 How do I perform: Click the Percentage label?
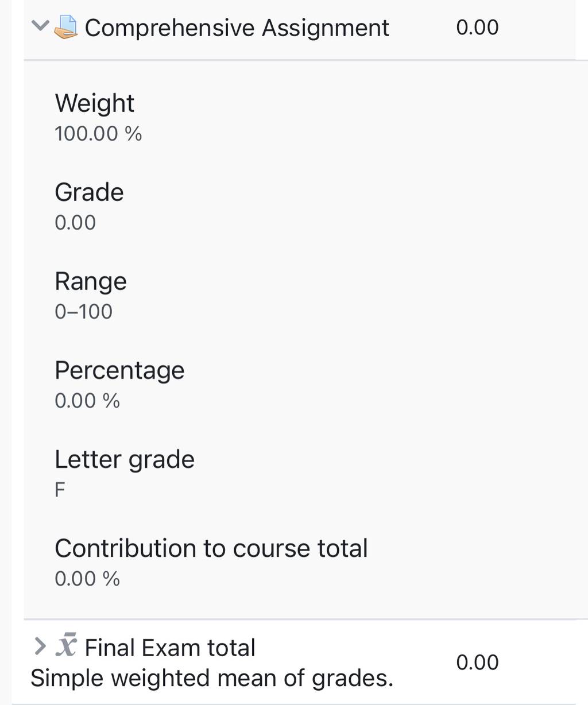(x=119, y=371)
